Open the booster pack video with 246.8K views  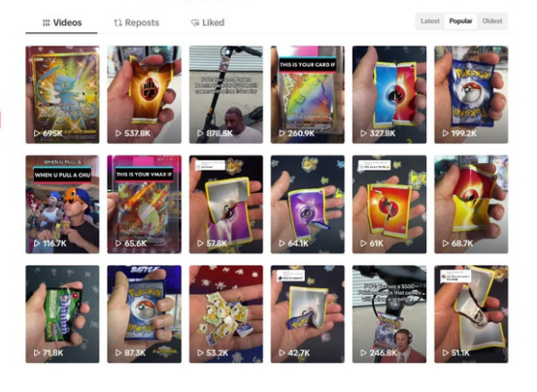[389, 314]
